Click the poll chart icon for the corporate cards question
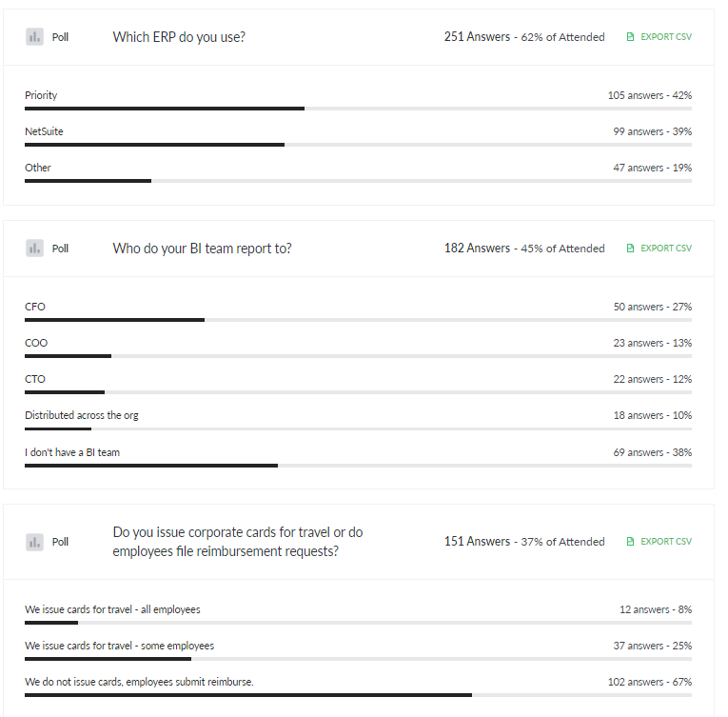 [x=34, y=542]
